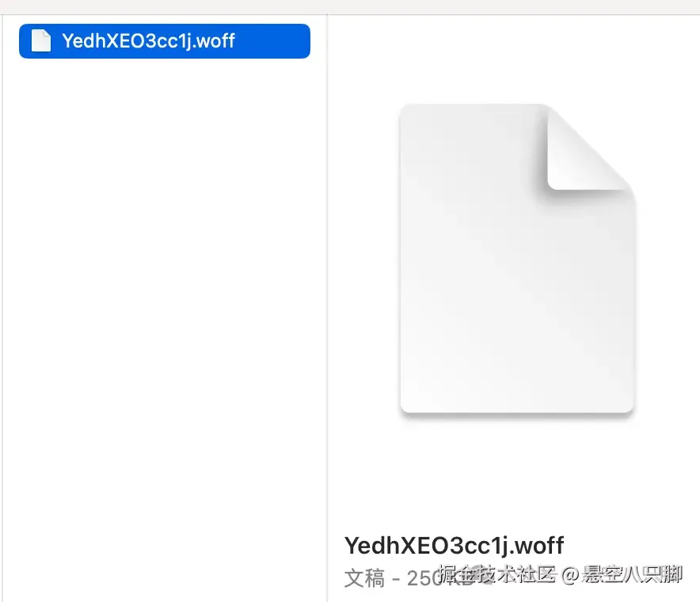700x602 pixels.
Task: Click the left border of the file column
Action: tap(2, 308)
